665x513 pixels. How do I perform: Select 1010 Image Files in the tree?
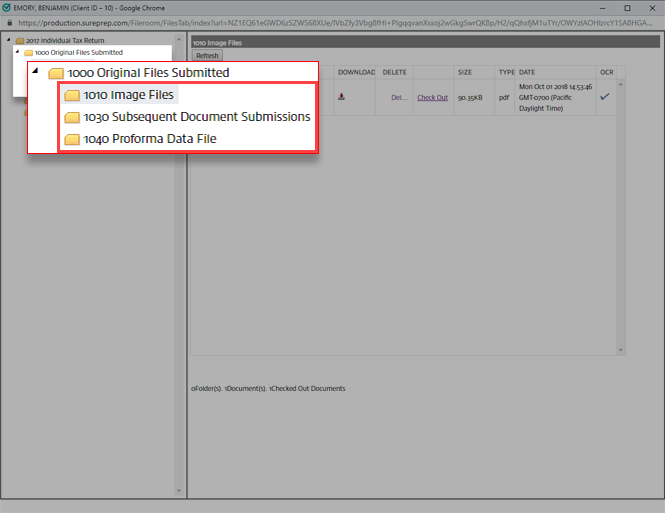click(129, 95)
